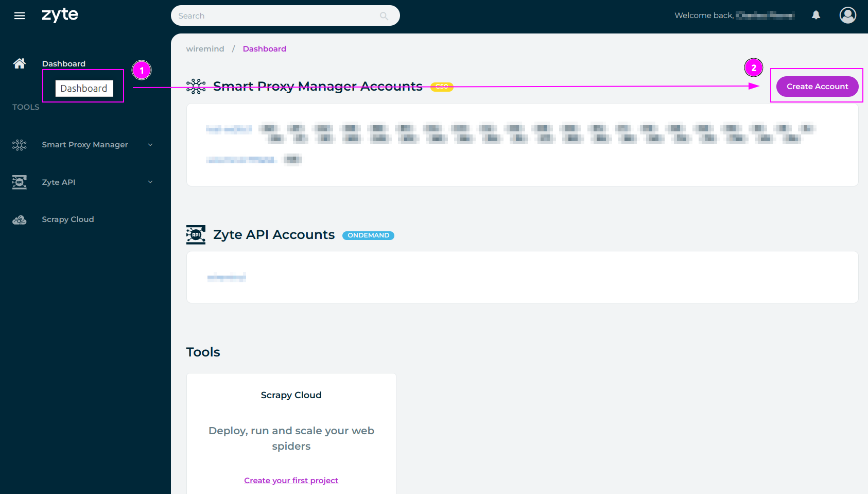Select Zyte API menu item
The width and height of the screenshot is (868, 494).
tap(59, 182)
